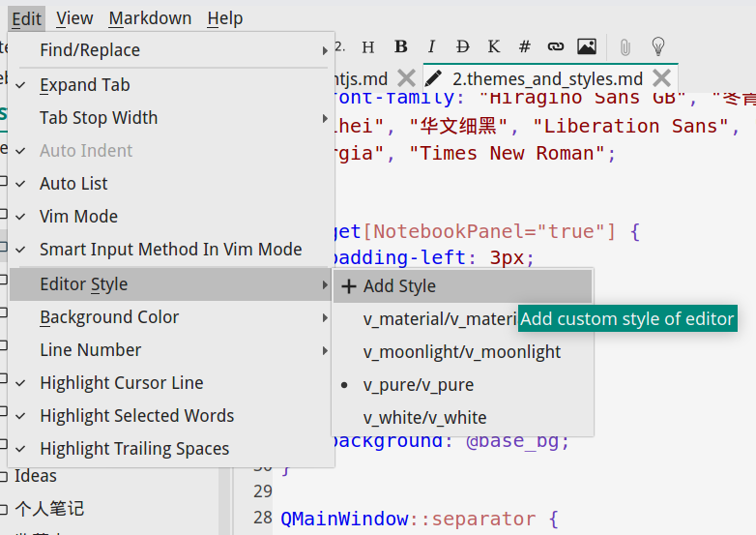This screenshot has height=535, width=756.
Task: Open attachments with the paperclip icon
Action: pos(625,47)
